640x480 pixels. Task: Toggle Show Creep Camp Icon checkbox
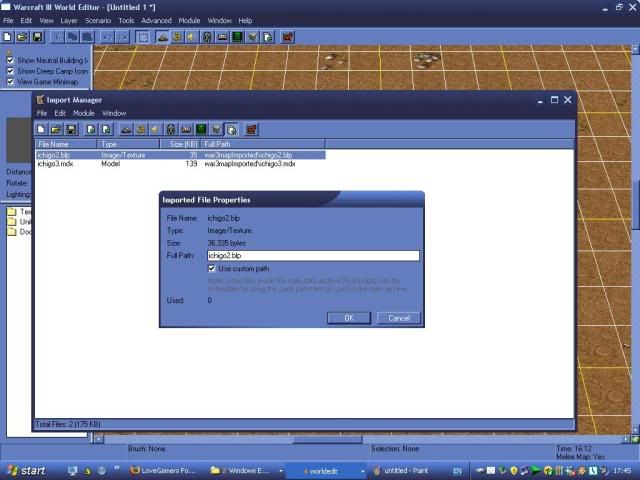10,71
